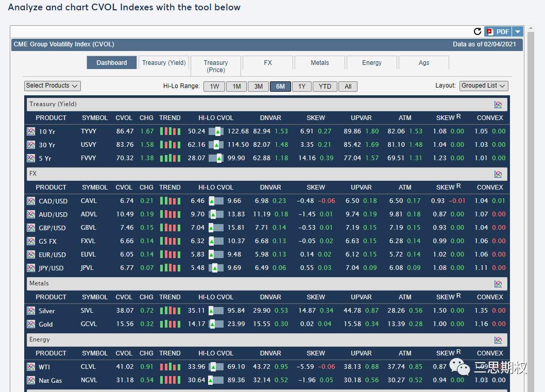545x392 pixels.
Task: Switch to the Treasury (Price) tab
Action: click(x=216, y=66)
